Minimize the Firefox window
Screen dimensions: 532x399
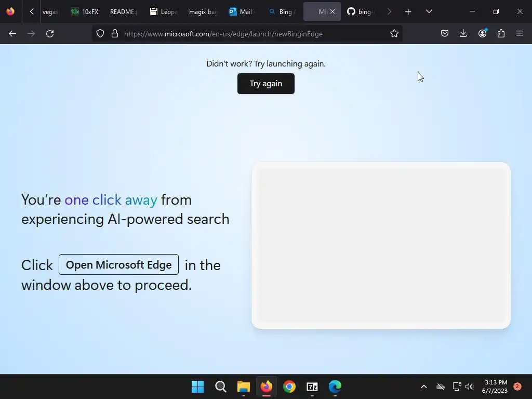pos(472,11)
